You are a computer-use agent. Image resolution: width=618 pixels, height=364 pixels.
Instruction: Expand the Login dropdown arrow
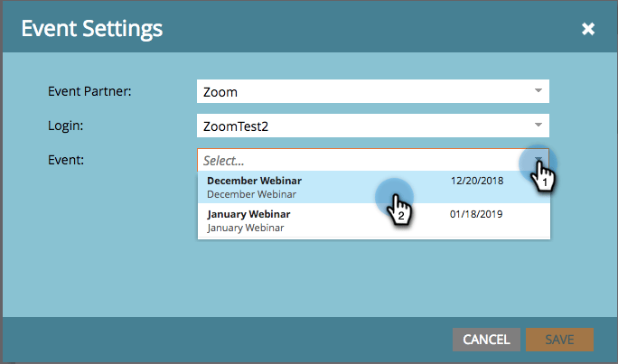point(538,126)
